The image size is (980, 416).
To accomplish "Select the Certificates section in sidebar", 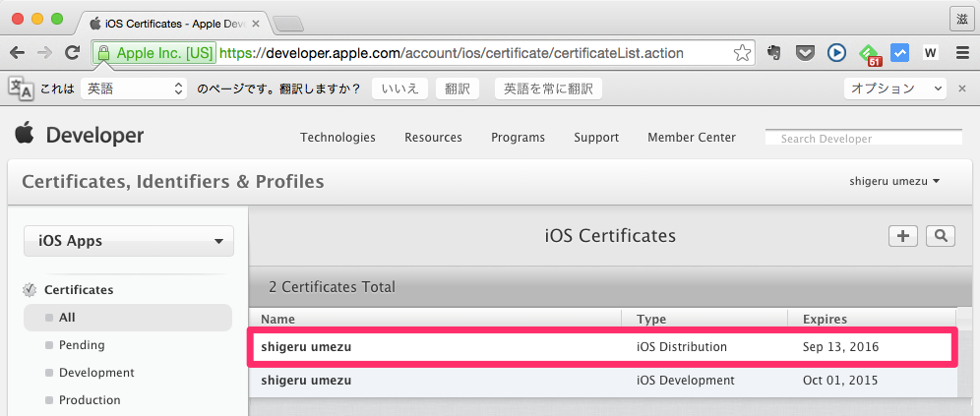I will coord(79,290).
